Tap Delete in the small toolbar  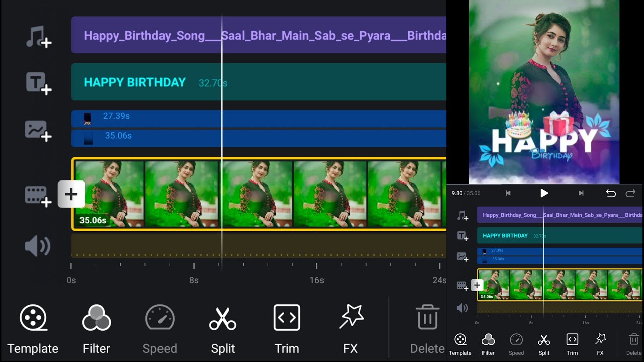tap(634, 345)
